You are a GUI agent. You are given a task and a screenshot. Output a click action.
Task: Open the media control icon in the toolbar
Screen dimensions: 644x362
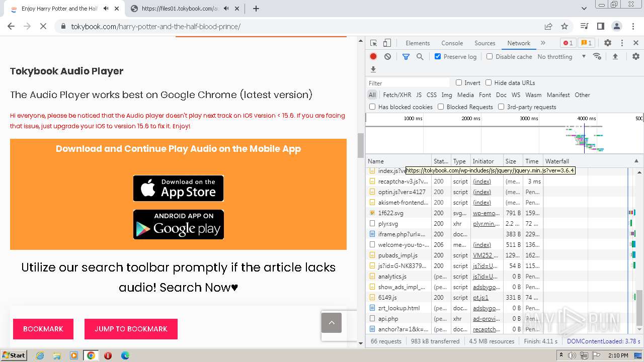pos(584,26)
